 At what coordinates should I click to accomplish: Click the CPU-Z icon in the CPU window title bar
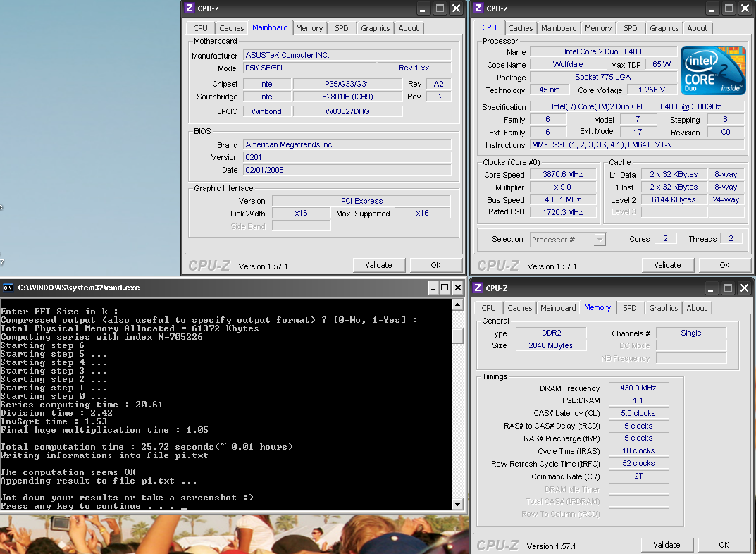click(478, 8)
